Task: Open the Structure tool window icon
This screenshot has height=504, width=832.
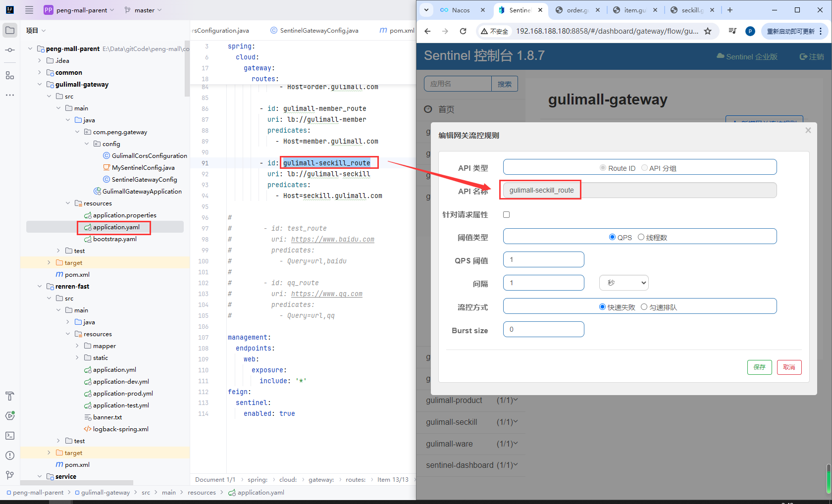Action: point(10,75)
